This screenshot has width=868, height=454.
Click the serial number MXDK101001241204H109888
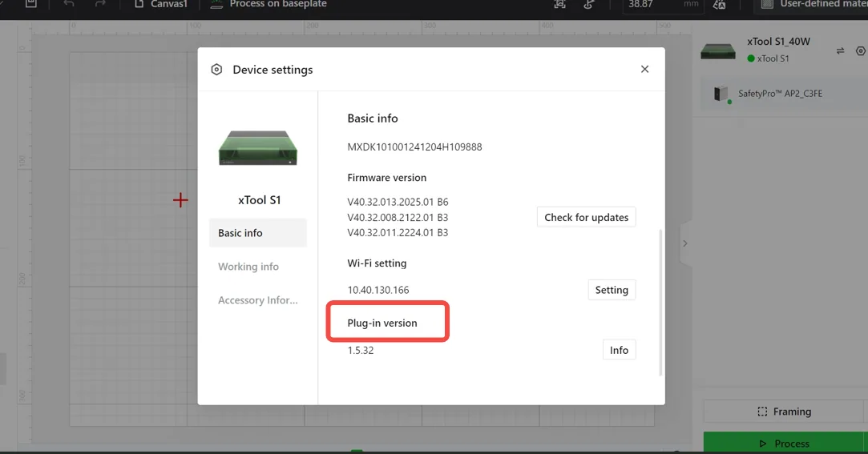[x=414, y=147]
